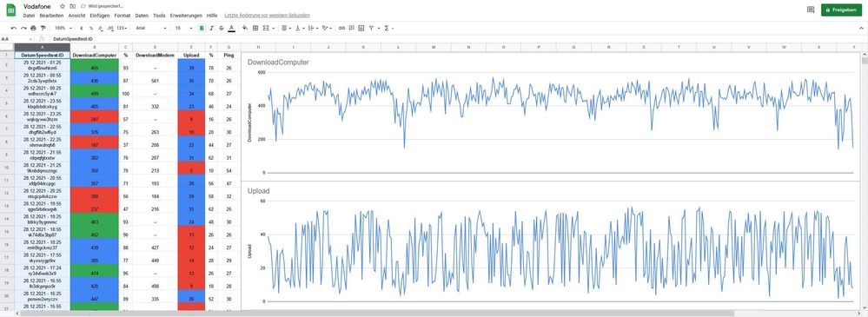868x317 pixels.
Task: Format cells as percent
Action: (90, 28)
